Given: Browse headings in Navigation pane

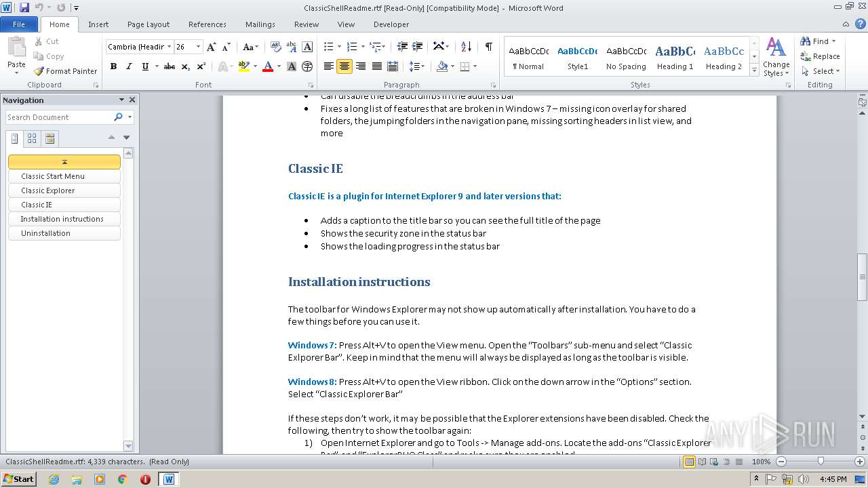Looking at the screenshot, I should (15, 138).
